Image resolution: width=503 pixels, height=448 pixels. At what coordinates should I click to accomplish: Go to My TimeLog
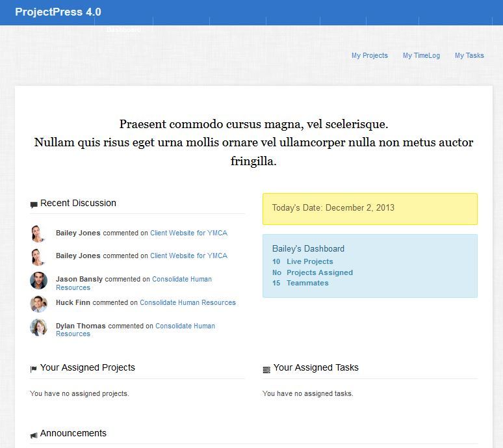pos(421,55)
